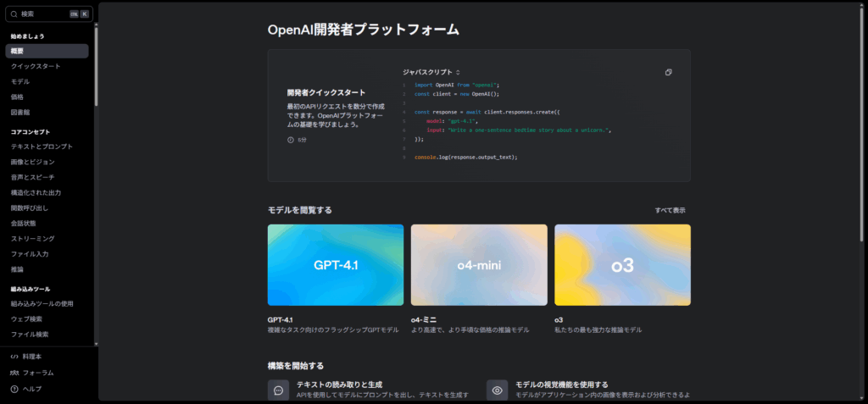Click the 開発者クイックスタート heading
The image size is (868, 404).
[326, 93]
